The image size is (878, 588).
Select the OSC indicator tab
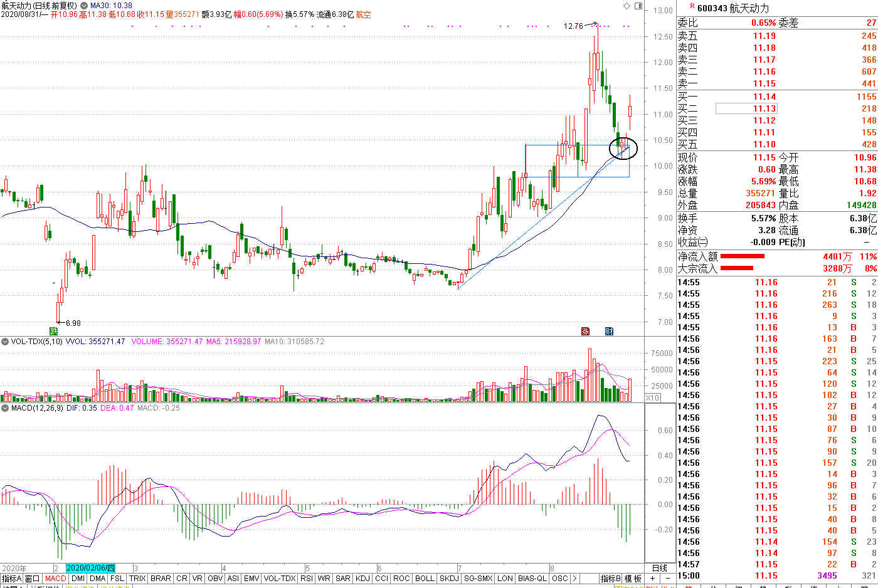pos(559,578)
